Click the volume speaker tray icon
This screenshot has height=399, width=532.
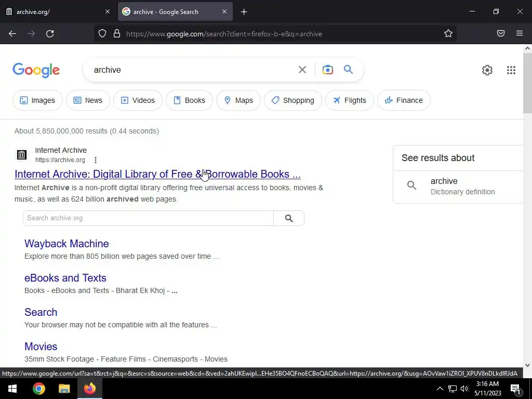(x=464, y=389)
